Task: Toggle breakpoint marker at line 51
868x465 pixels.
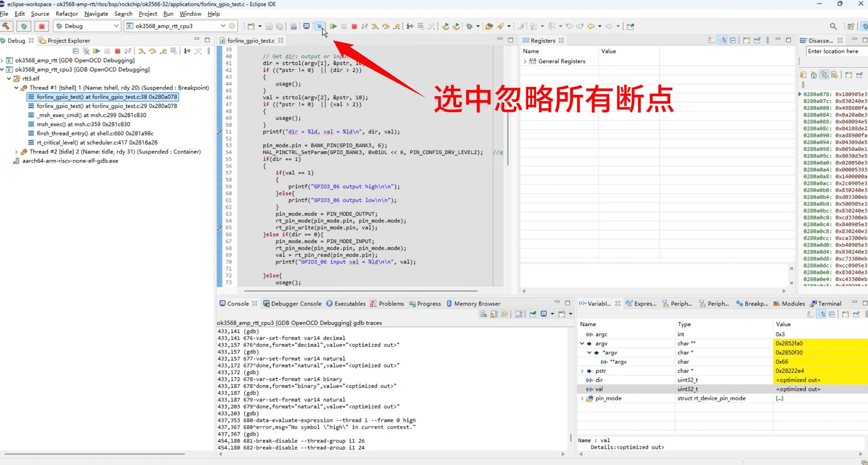Action: coord(219,132)
